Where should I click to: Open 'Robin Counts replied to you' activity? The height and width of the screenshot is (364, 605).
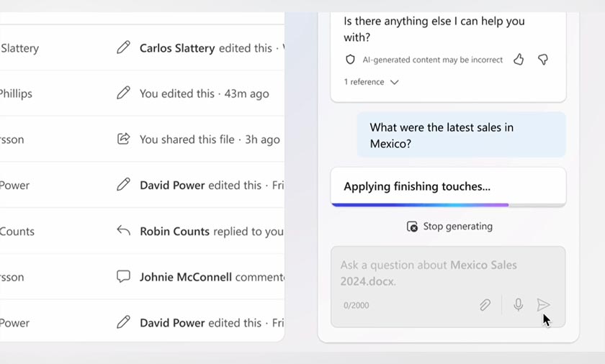tap(211, 232)
